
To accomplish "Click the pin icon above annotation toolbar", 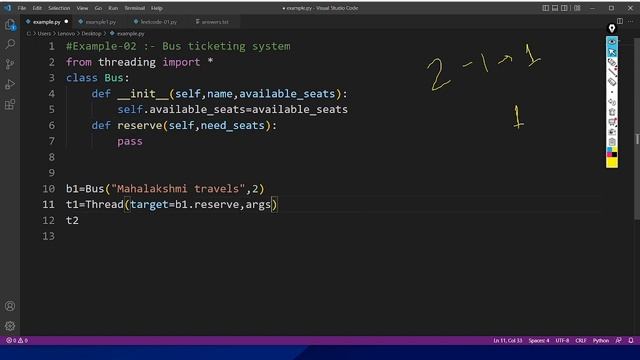I will 611,28.
